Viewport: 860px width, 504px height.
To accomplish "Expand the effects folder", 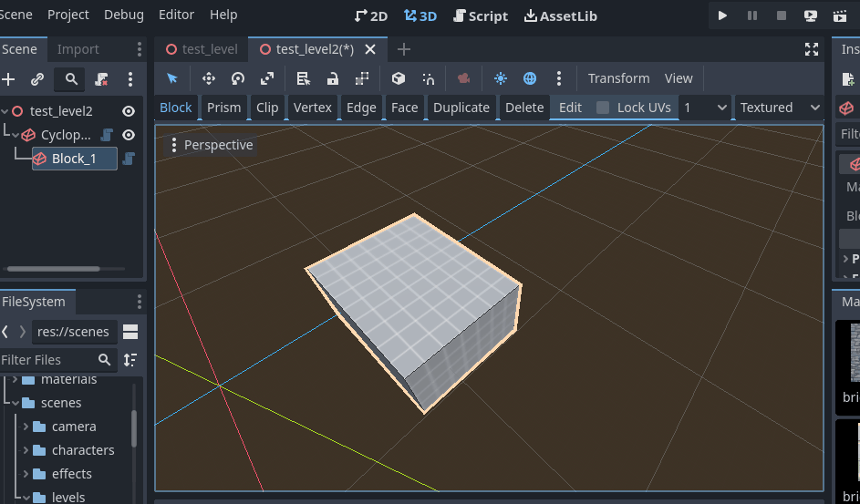I will click(x=26, y=473).
